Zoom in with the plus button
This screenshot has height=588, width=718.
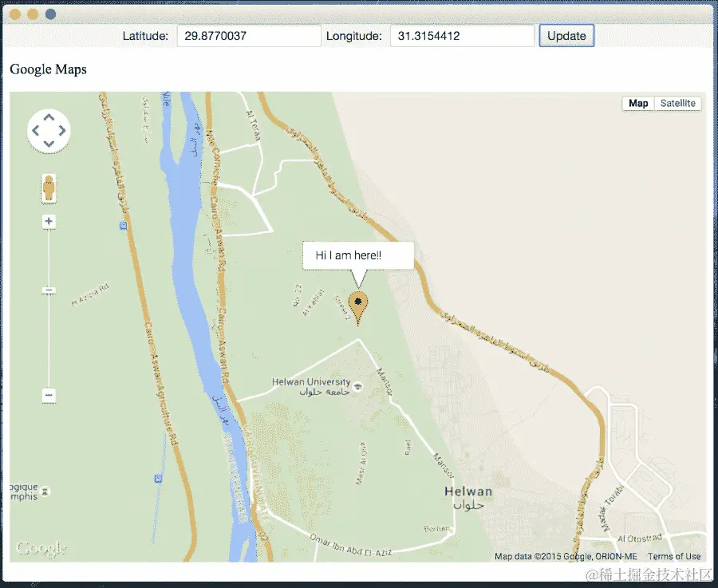[x=49, y=221]
